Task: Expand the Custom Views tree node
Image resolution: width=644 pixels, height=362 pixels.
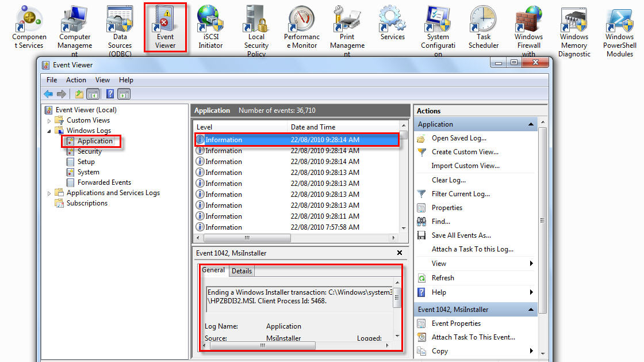Action: 49,121
